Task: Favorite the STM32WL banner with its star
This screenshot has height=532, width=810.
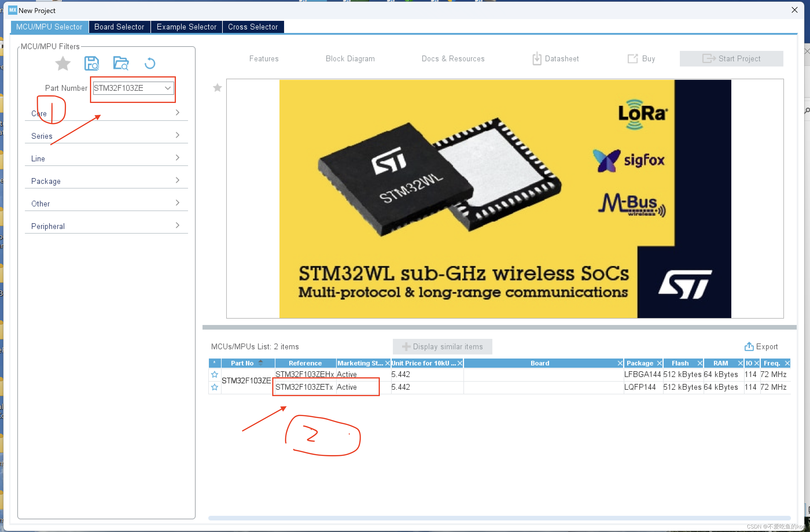Action: [x=217, y=88]
